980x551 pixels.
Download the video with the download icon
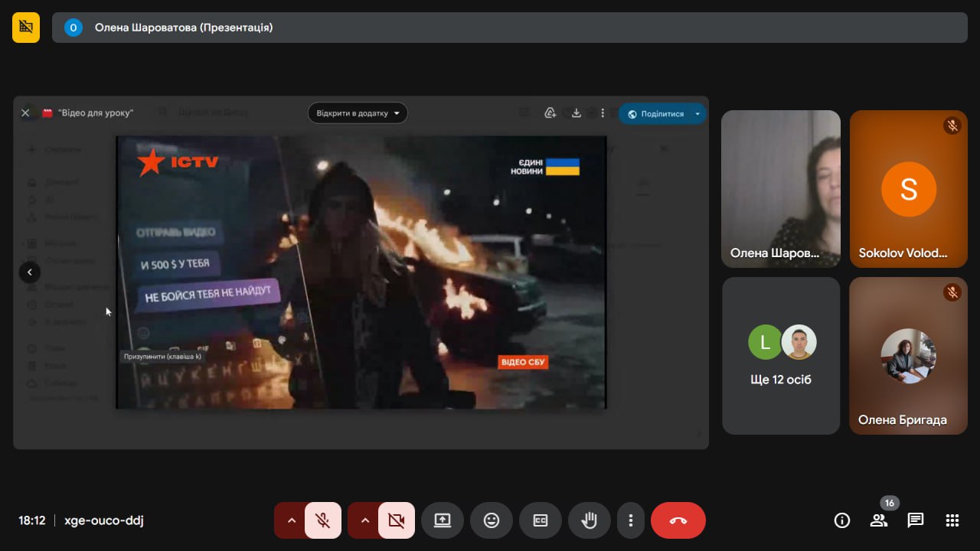577,113
